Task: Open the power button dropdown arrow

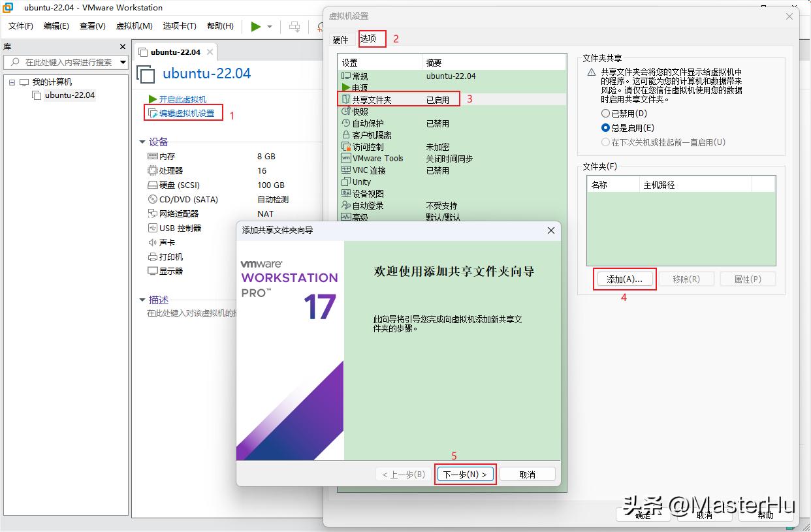Action: tap(269, 27)
